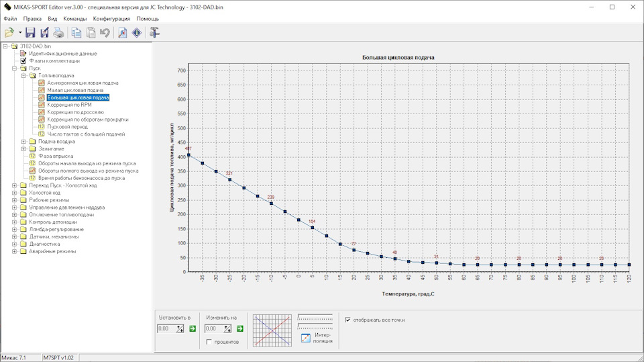Click the stepper button of Изменить на field
The width and height of the screenshot is (644, 362).
[x=228, y=328]
